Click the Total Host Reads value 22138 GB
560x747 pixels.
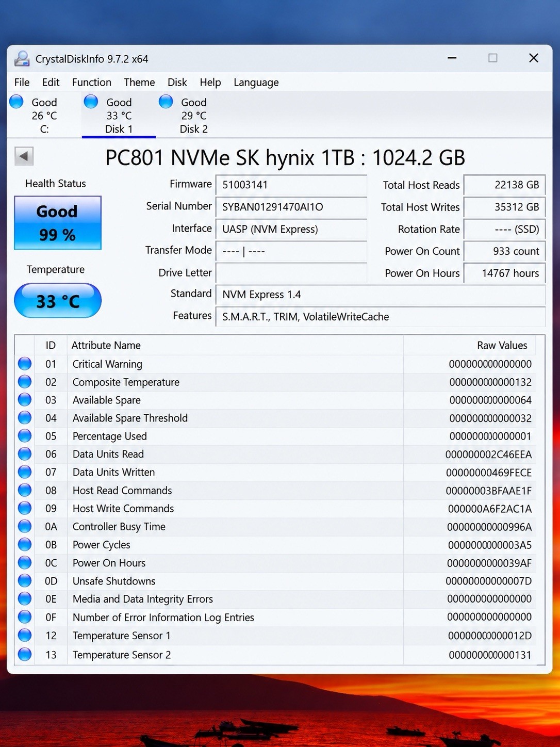tap(504, 185)
